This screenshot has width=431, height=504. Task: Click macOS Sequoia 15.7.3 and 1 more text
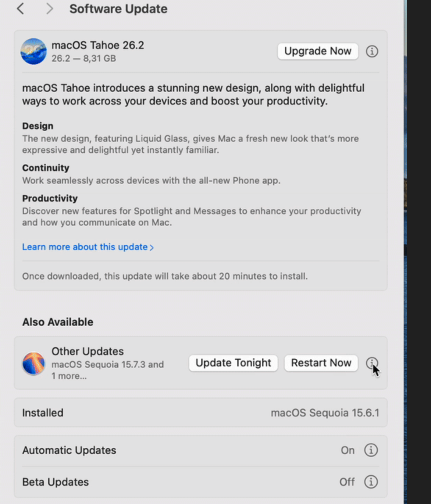click(x=107, y=370)
